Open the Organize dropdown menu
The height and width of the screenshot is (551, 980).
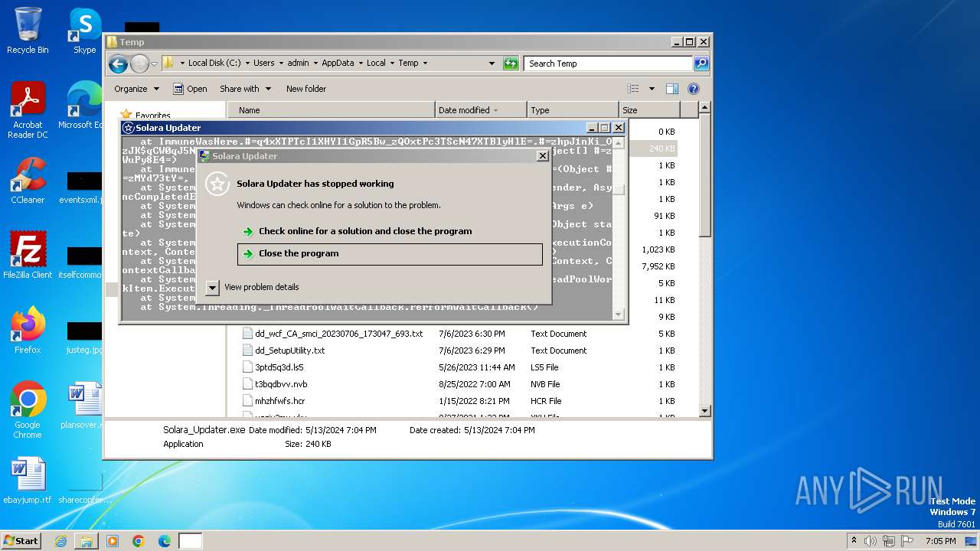click(x=137, y=89)
